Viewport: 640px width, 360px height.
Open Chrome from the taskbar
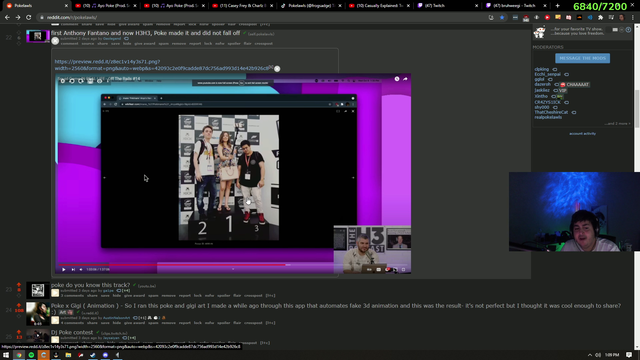pyautogui.click(x=19, y=355)
